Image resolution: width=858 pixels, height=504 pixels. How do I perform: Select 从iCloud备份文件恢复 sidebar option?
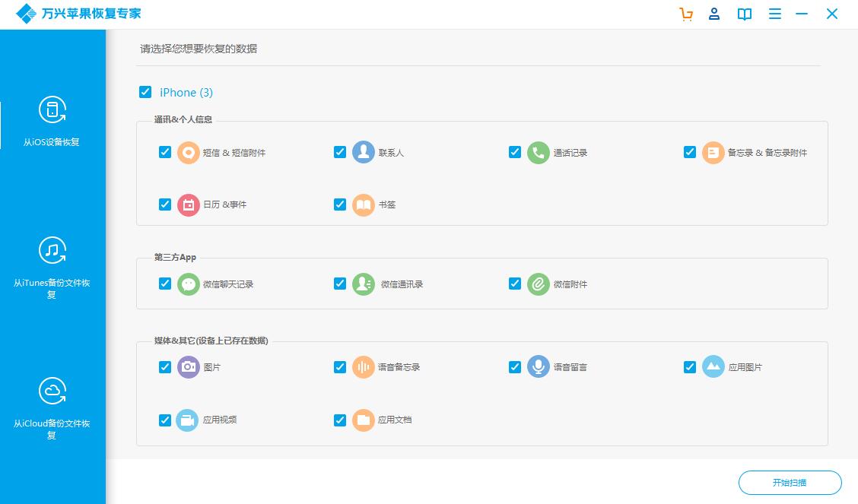(52, 407)
